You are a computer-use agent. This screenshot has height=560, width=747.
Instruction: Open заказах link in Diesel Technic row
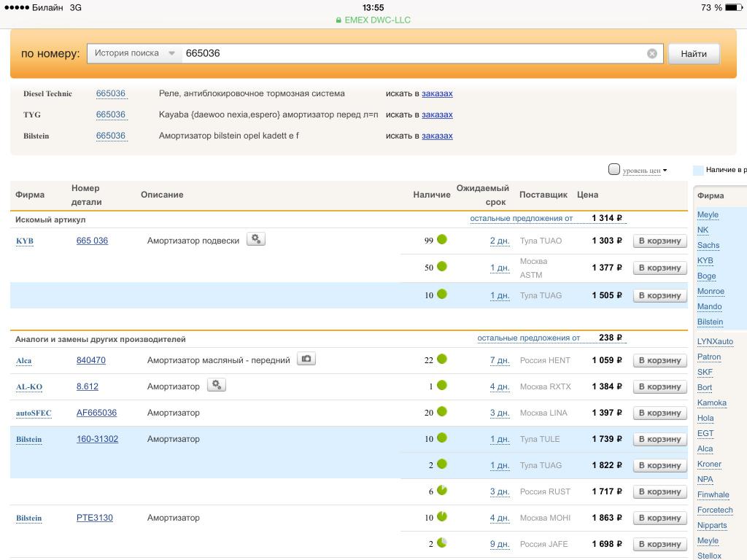click(437, 93)
